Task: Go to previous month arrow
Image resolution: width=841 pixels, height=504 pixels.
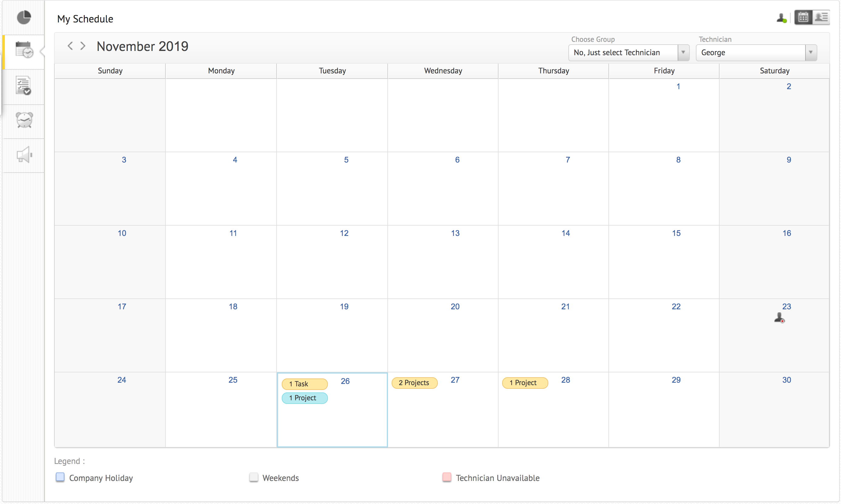Action: [70, 45]
